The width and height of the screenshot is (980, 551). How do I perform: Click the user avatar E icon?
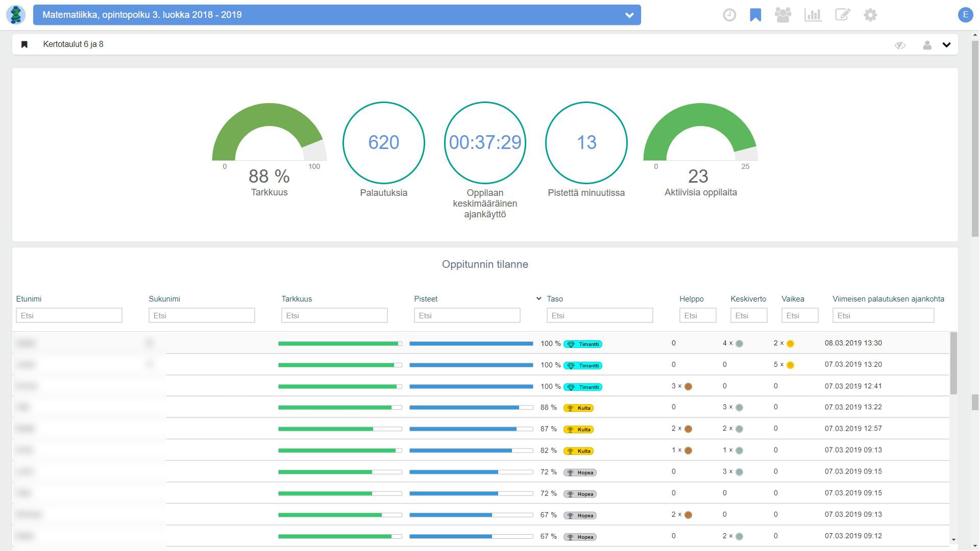[x=965, y=15]
